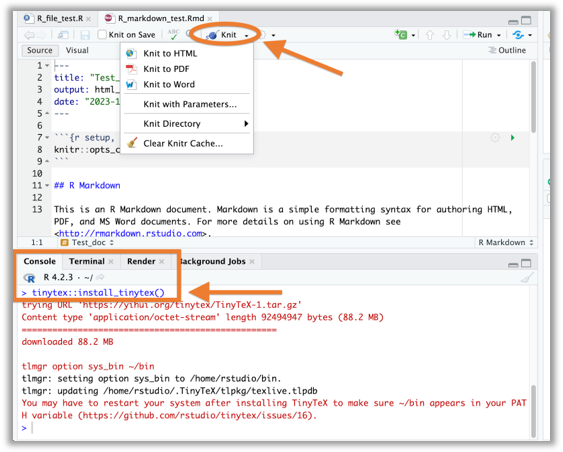Image resolution: width=563 pixels, height=452 pixels.
Task: Open the Terminal tab
Action: pyautogui.click(x=87, y=261)
